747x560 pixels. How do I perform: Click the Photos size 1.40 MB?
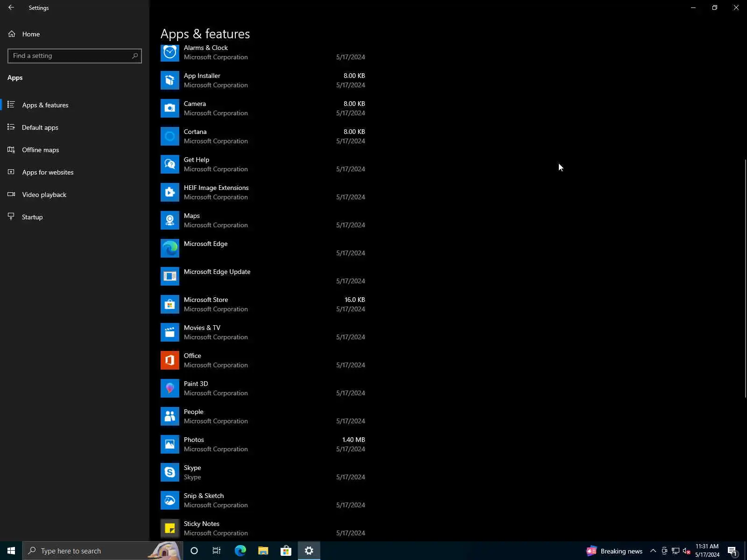pyautogui.click(x=354, y=440)
